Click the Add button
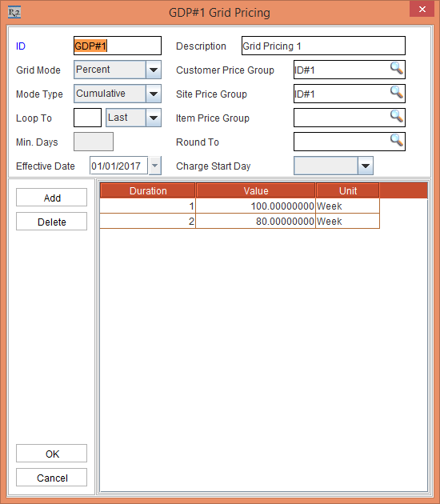 [51, 198]
